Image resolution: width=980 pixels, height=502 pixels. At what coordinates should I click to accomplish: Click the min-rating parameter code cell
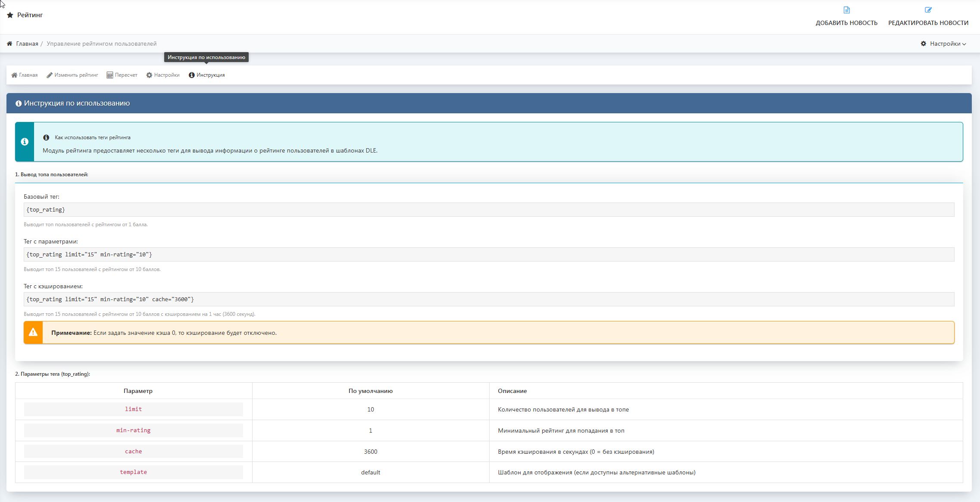coord(133,430)
